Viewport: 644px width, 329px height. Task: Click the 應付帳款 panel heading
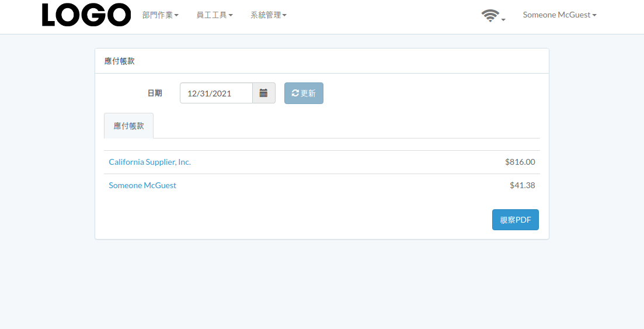click(120, 61)
